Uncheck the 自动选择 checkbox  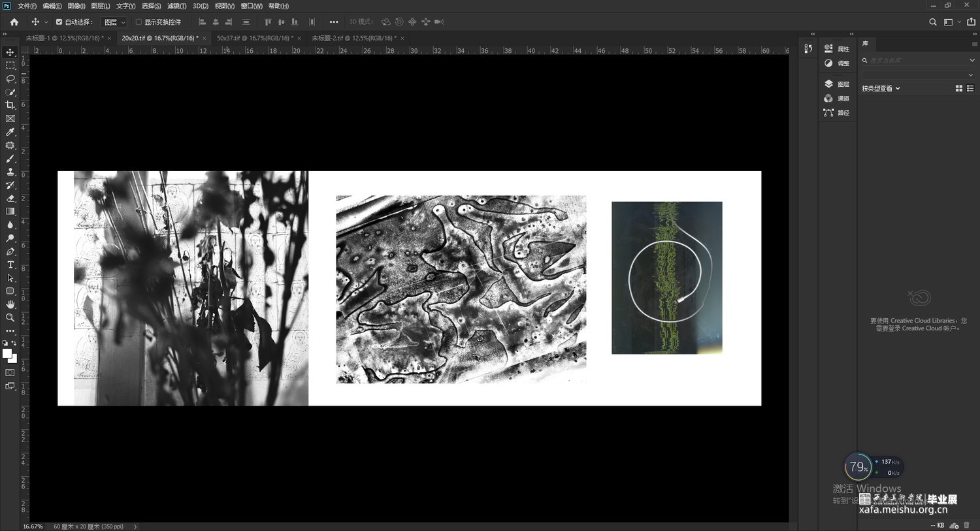[x=59, y=22]
